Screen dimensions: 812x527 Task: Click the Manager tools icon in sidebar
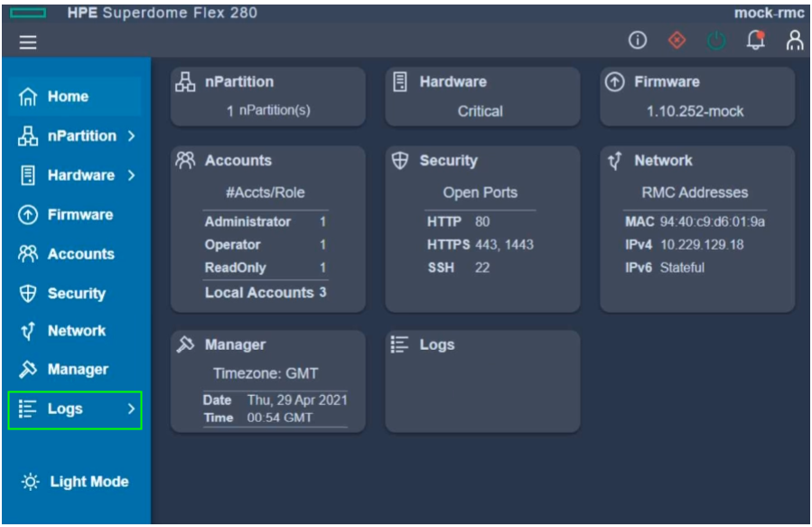pos(28,369)
